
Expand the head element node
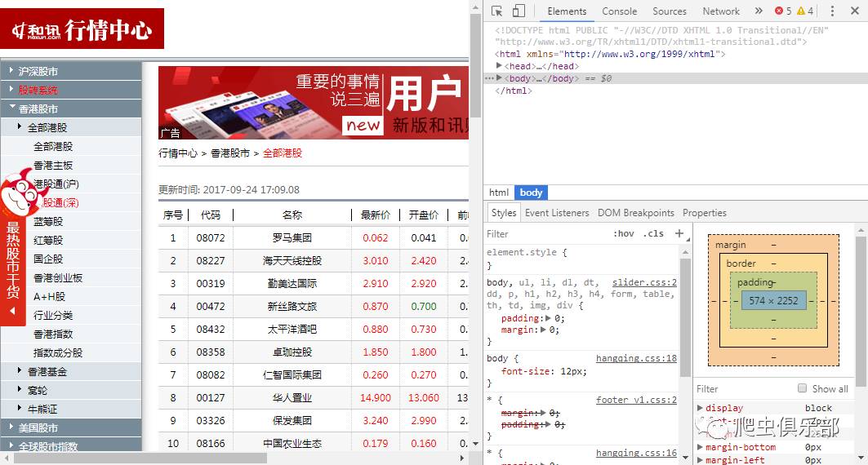coord(499,66)
